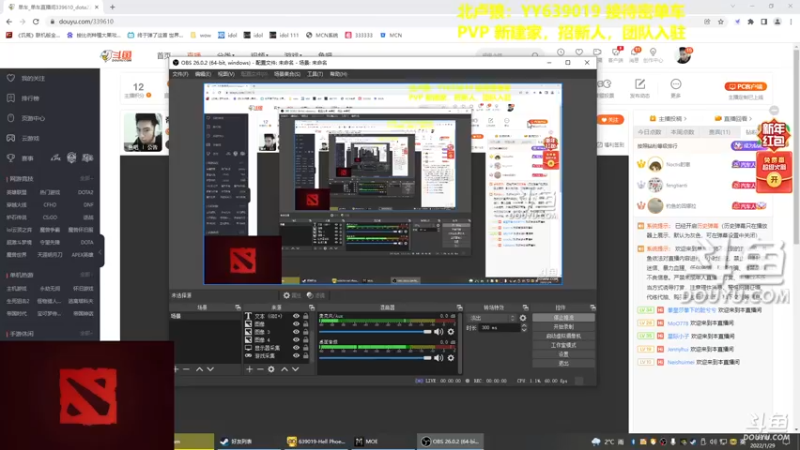This screenshot has width=800, height=450.
Task: Open the scene transition type dropdown
Action: coord(492,318)
